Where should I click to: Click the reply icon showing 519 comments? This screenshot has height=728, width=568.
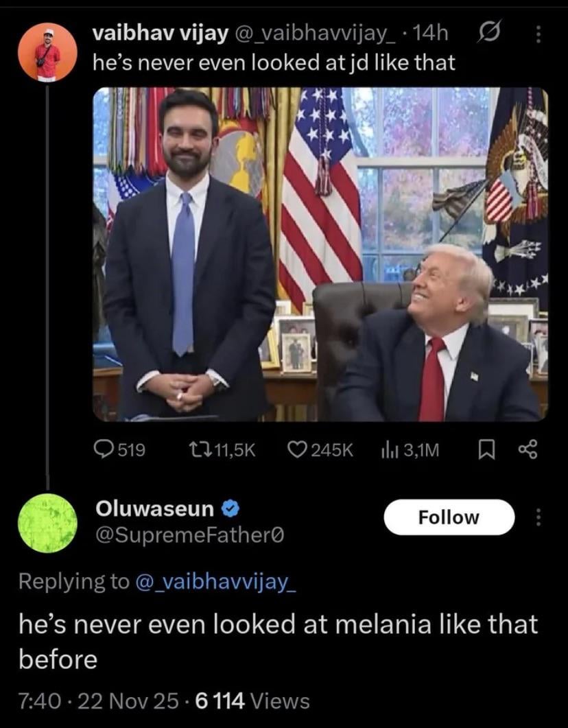104,449
